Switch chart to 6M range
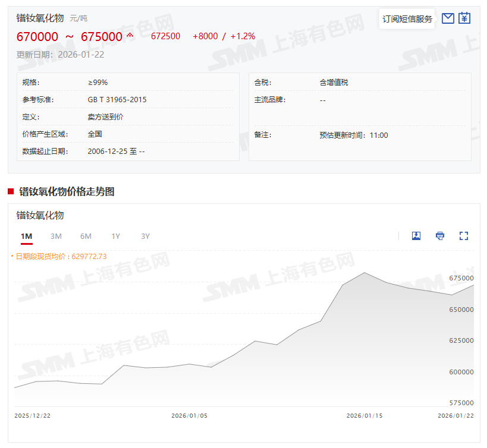The image size is (487, 448). pyautogui.click(x=86, y=236)
